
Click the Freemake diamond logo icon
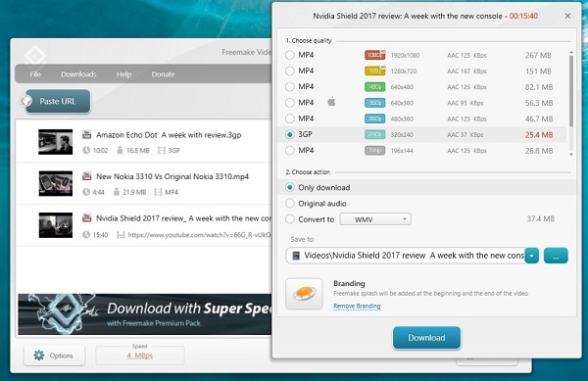(x=35, y=56)
